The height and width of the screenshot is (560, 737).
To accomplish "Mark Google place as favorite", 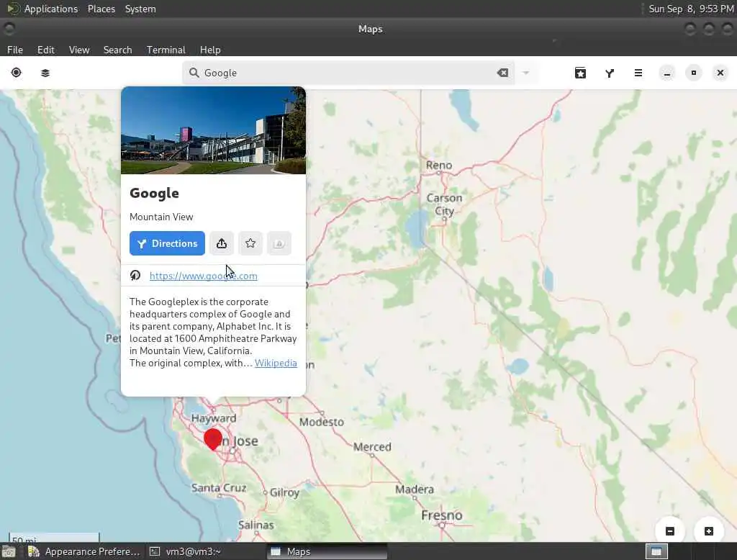I will pyautogui.click(x=250, y=243).
